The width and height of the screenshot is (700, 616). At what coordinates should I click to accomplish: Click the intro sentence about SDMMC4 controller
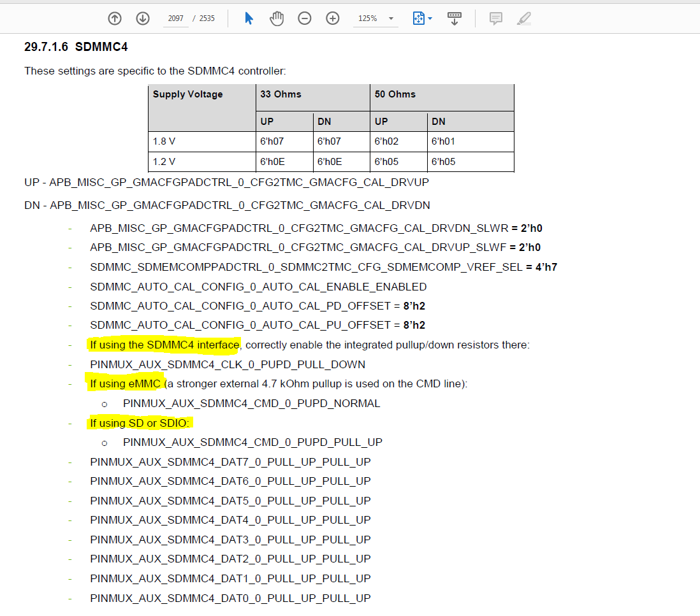155,71
